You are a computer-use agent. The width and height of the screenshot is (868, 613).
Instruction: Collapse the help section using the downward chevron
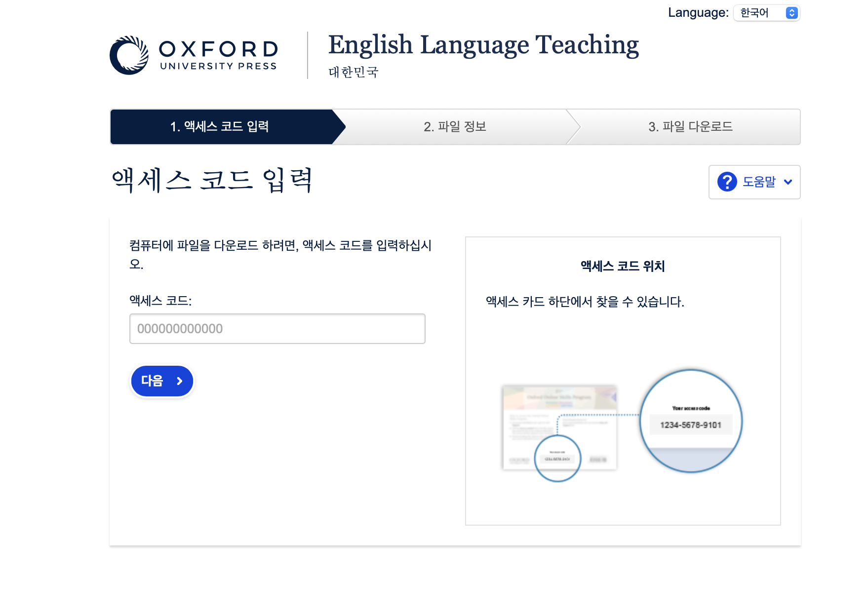(787, 182)
